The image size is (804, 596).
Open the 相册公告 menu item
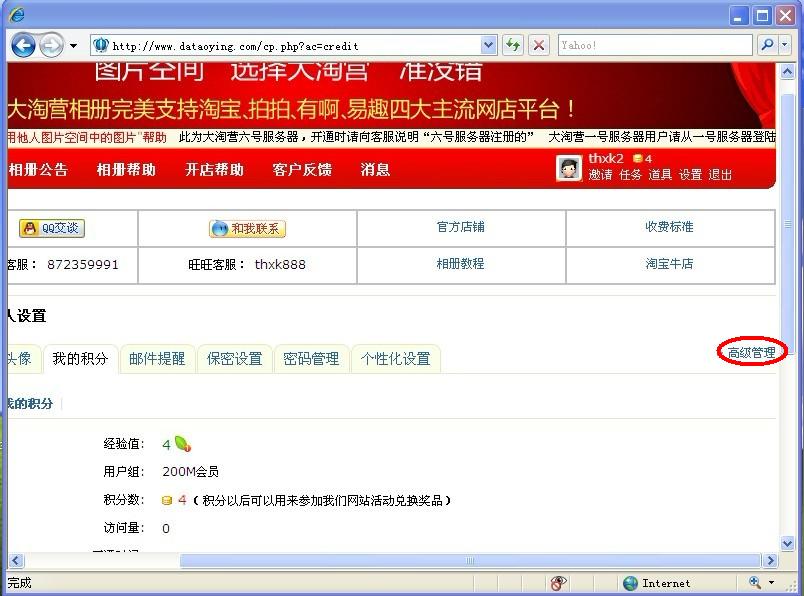pyautogui.click(x=38, y=170)
